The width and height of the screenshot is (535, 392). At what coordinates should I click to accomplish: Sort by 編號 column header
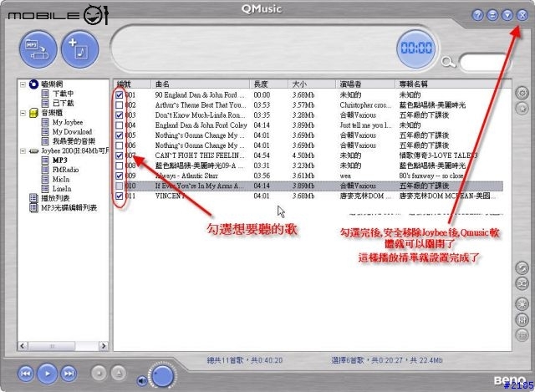pyautogui.click(x=132, y=84)
